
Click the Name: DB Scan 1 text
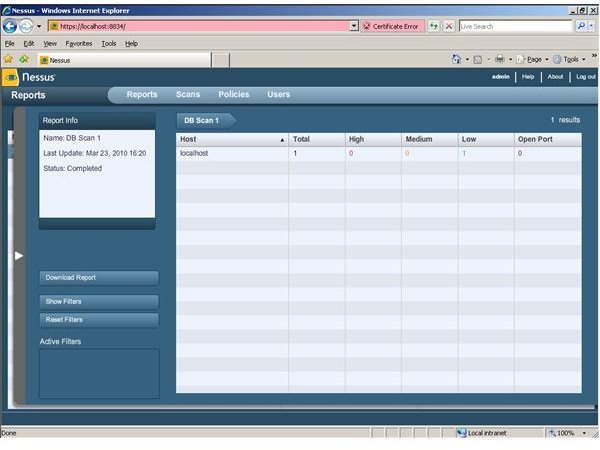pyautogui.click(x=72, y=138)
